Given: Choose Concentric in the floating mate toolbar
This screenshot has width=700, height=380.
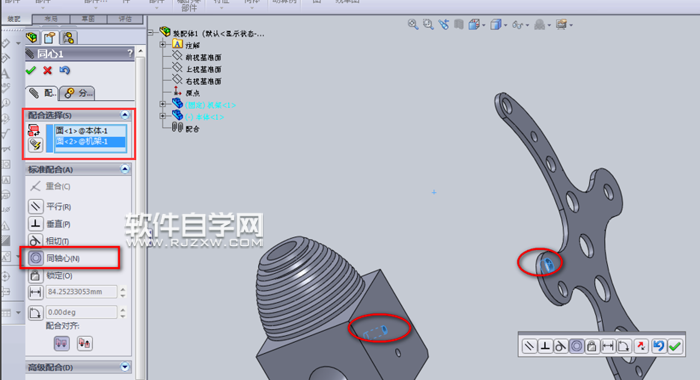Looking at the screenshot, I should click(576, 346).
